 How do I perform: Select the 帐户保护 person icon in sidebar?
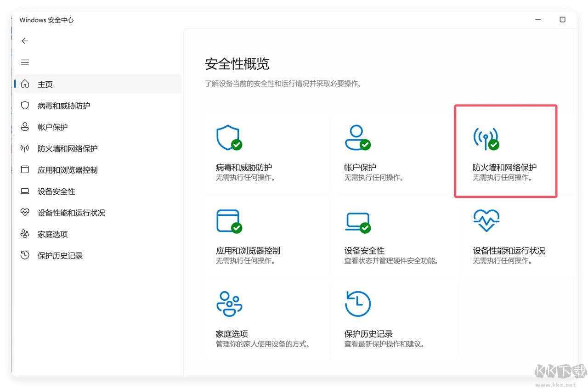pos(25,127)
